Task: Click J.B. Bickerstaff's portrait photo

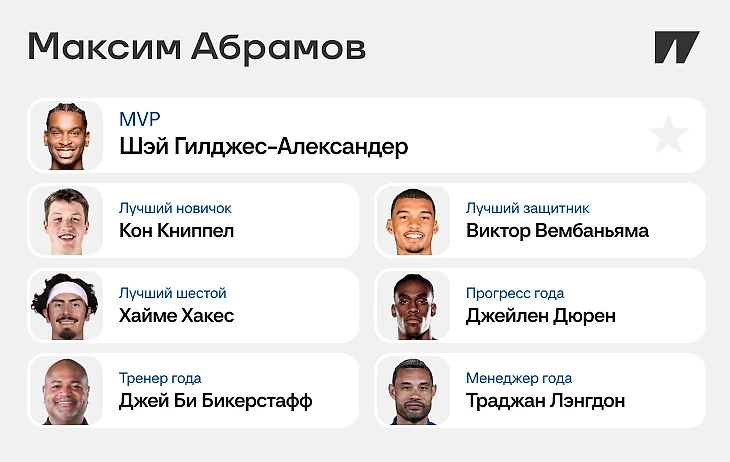Action: pos(67,391)
